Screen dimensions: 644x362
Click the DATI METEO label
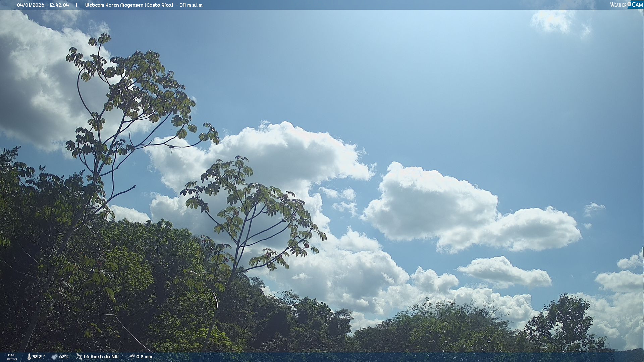coord(12,357)
